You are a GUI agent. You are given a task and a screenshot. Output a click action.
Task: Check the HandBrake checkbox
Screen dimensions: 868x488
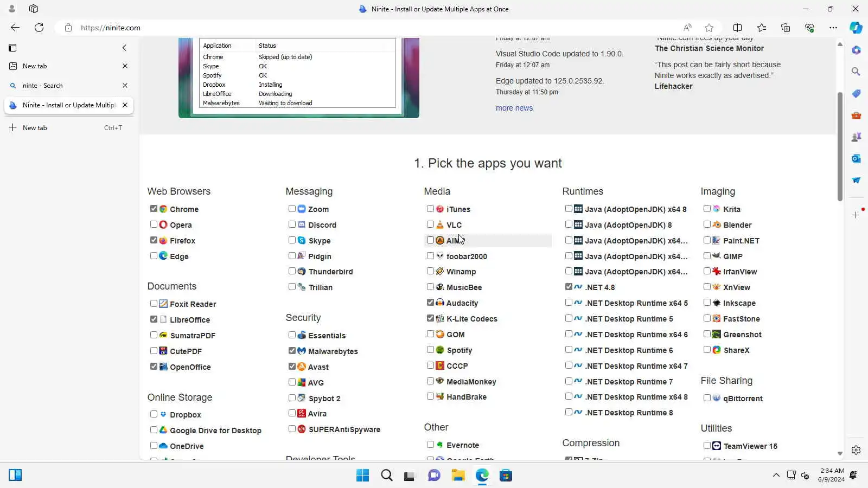430,396
